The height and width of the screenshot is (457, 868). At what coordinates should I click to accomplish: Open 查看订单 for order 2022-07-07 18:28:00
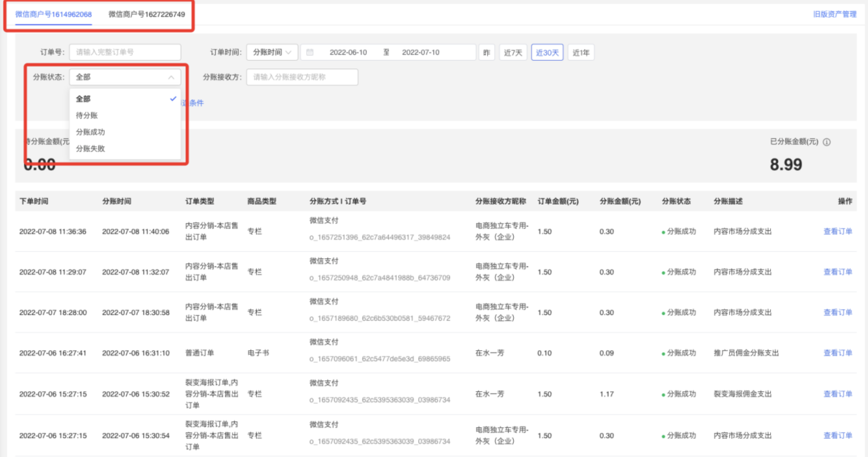pos(838,312)
